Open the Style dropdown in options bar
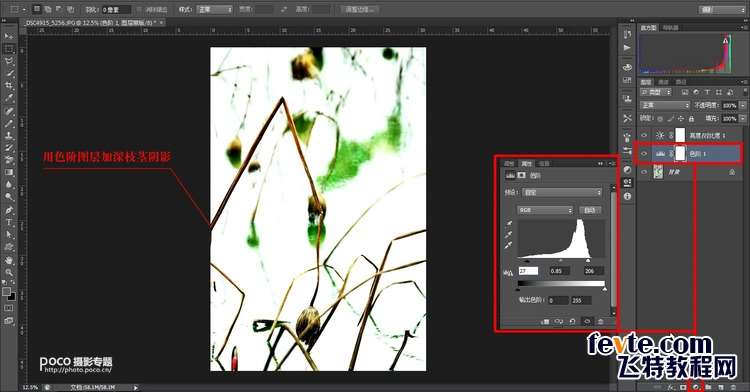 [215, 9]
